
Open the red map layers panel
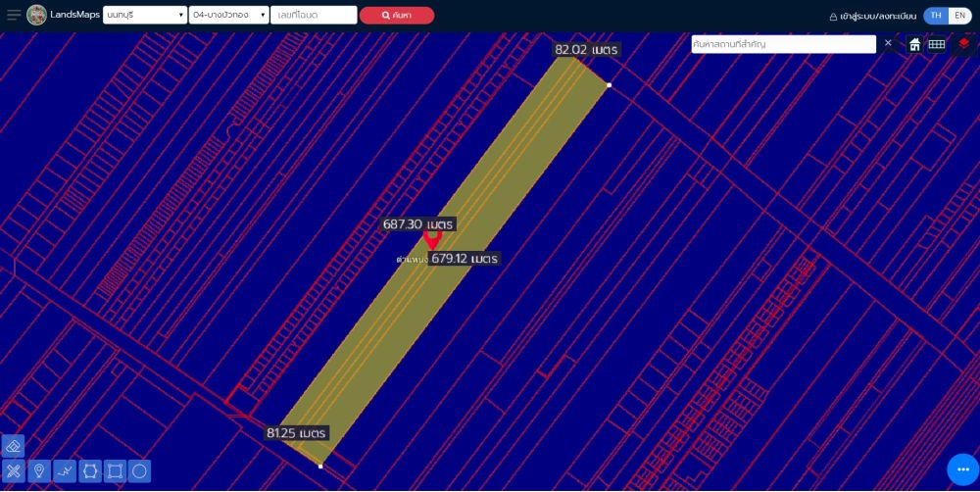(x=964, y=44)
